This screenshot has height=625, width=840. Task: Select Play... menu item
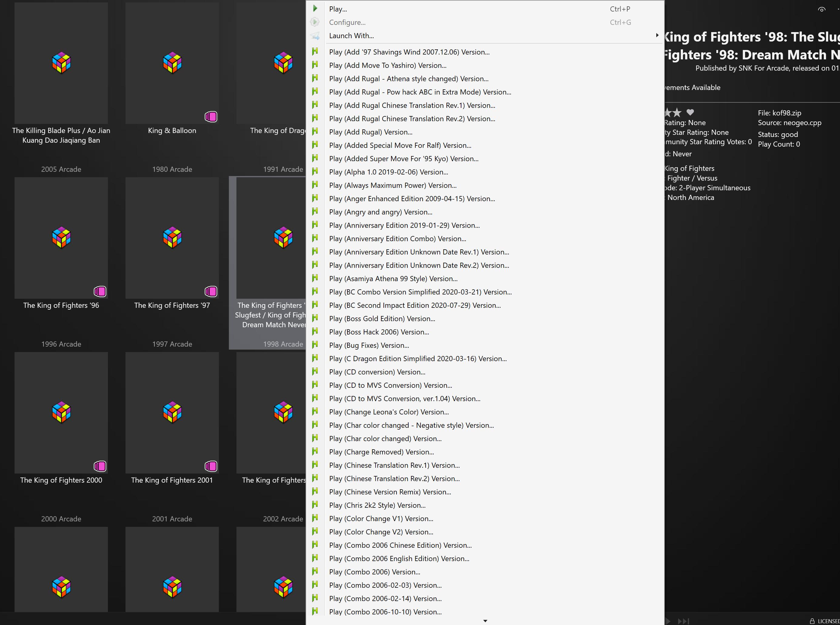[x=485, y=9]
